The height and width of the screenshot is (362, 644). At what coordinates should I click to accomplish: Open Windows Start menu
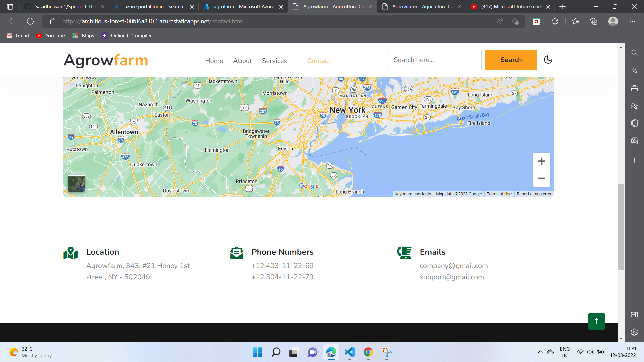click(x=257, y=352)
